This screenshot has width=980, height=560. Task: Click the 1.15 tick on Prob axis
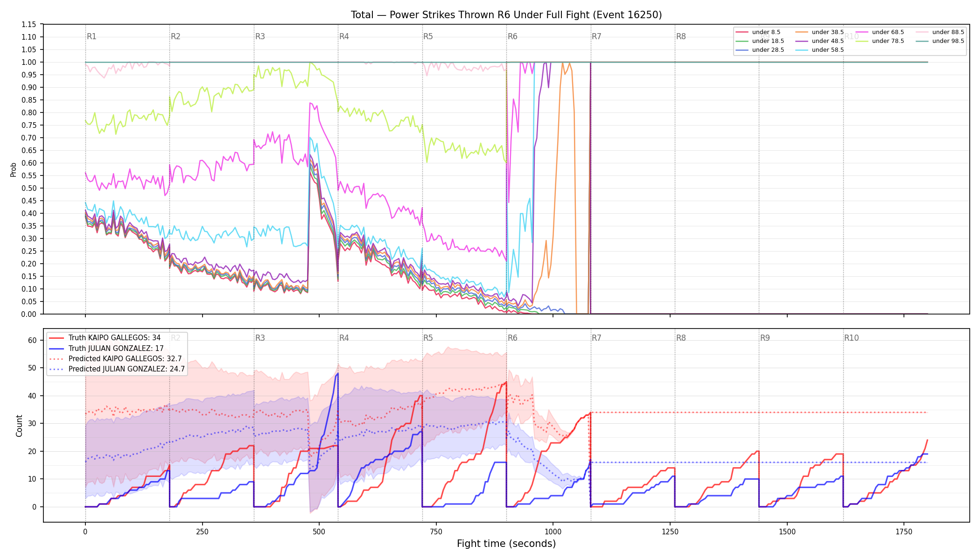point(28,24)
